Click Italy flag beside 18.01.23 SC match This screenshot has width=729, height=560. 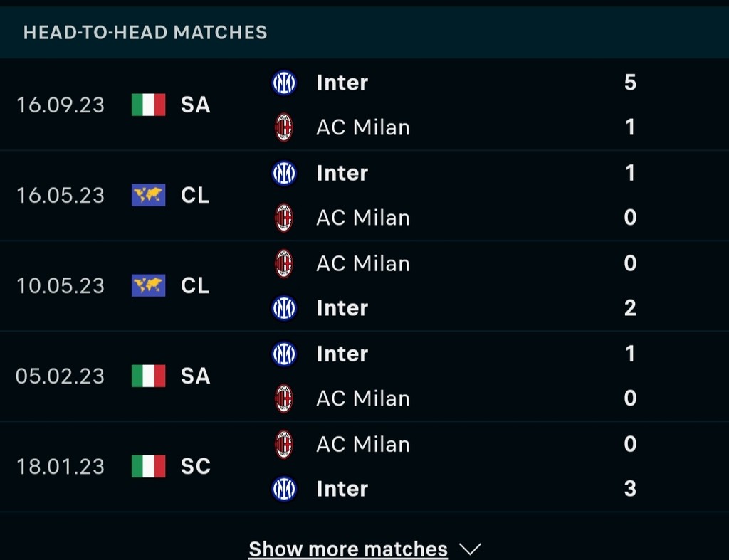pyautogui.click(x=148, y=466)
